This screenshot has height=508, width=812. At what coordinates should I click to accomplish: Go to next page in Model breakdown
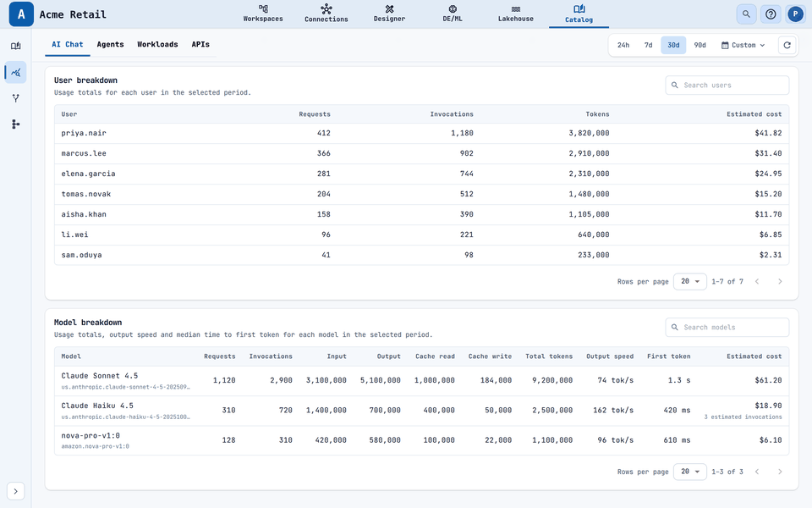(780, 472)
